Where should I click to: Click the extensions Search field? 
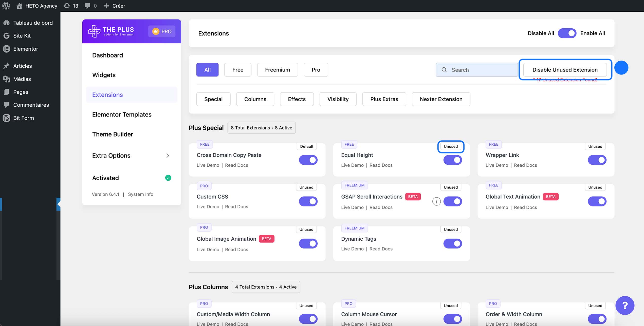[x=476, y=70]
